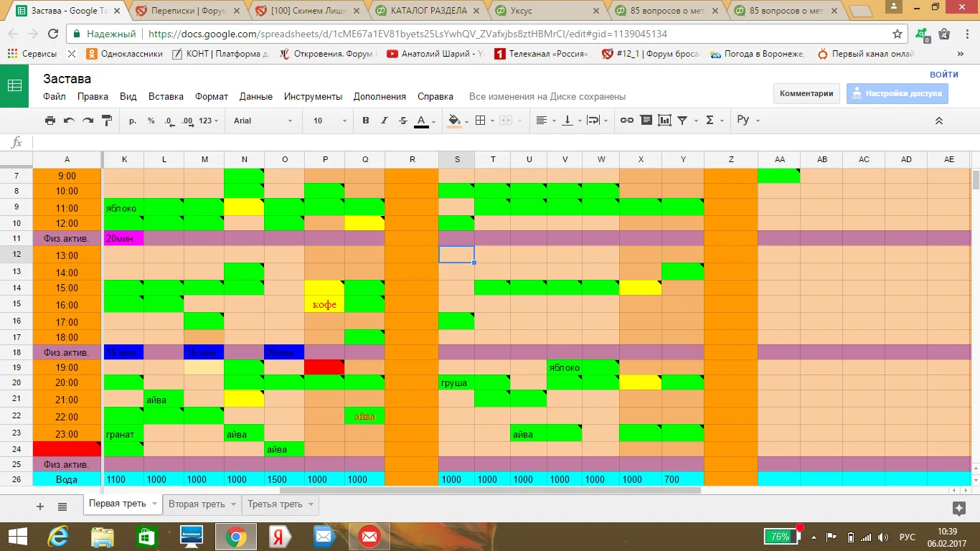980x551 pixels.
Task: Reload the page
Action: tap(52, 34)
